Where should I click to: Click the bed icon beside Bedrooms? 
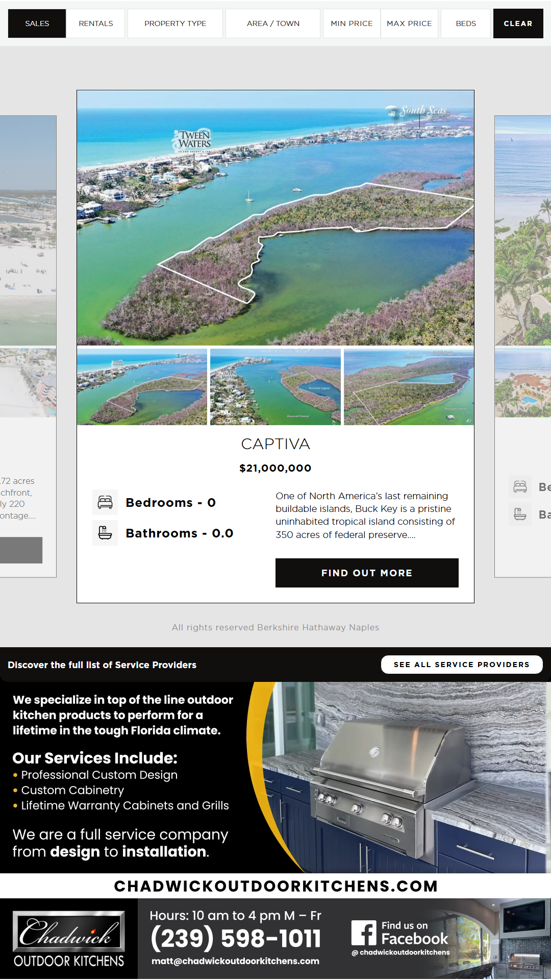(105, 502)
